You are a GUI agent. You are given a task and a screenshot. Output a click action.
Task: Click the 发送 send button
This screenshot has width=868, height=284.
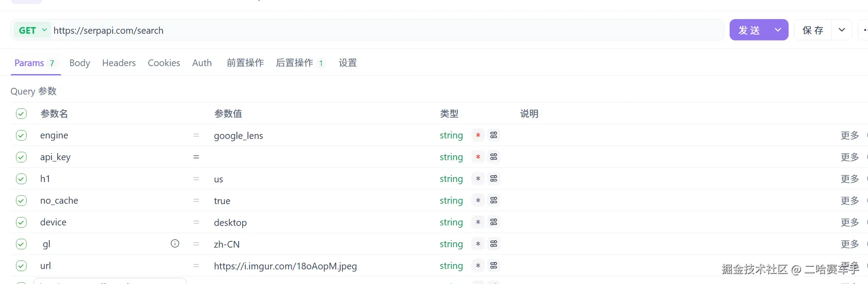[749, 30]
